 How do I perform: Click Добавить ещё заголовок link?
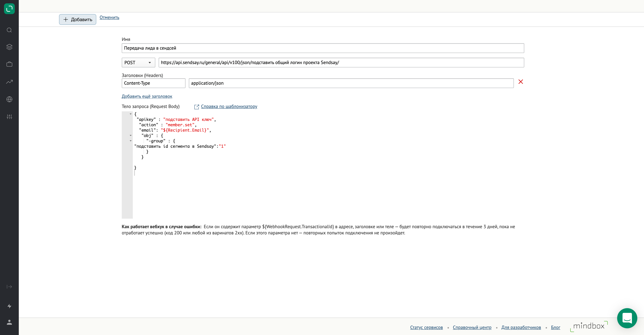click(147, 97)
